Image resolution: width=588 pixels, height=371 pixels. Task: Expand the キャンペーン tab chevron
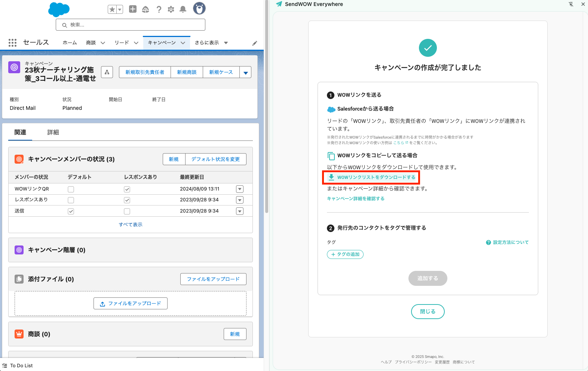click(183, 43)
